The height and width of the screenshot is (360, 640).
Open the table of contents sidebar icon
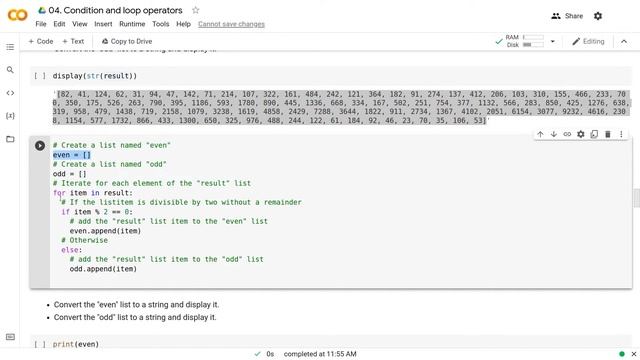click(10, 47)
